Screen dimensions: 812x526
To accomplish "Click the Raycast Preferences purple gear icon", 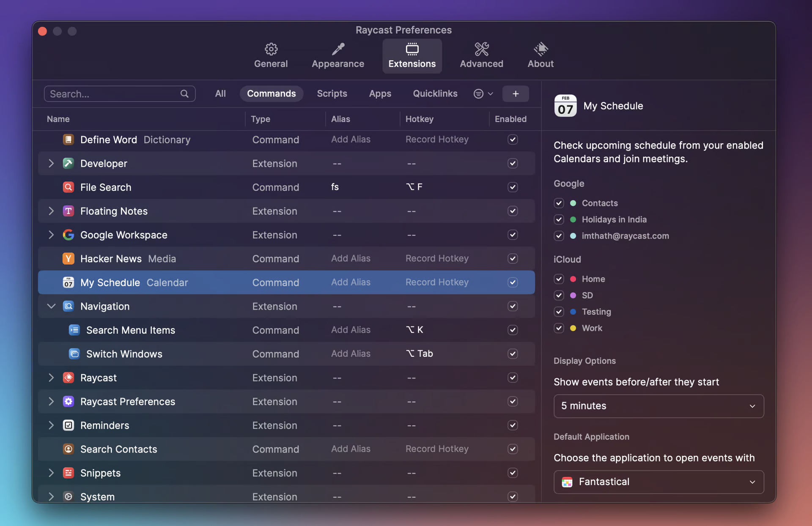I will tap(68, 401).
